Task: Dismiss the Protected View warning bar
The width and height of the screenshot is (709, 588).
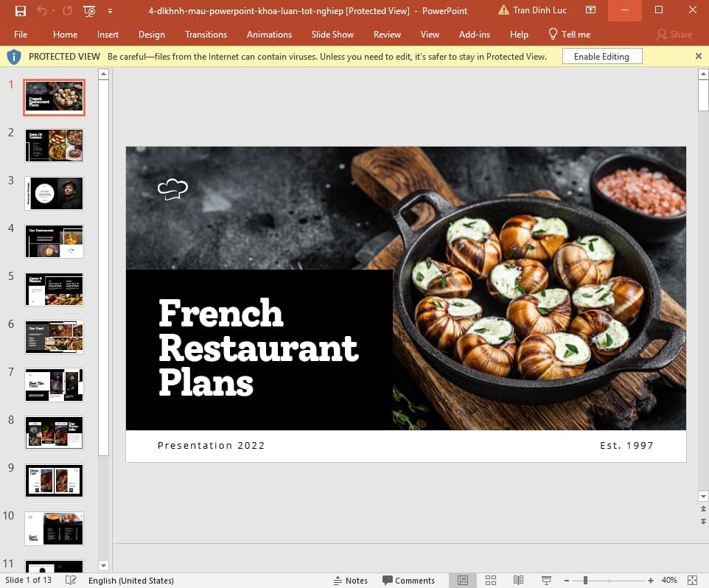Action: 698,56
